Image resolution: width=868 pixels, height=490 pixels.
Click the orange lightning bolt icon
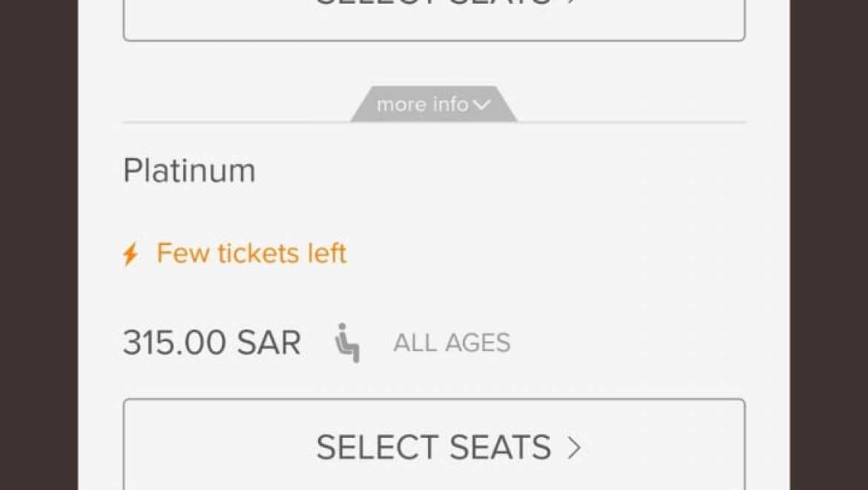[x=131, y=254]
